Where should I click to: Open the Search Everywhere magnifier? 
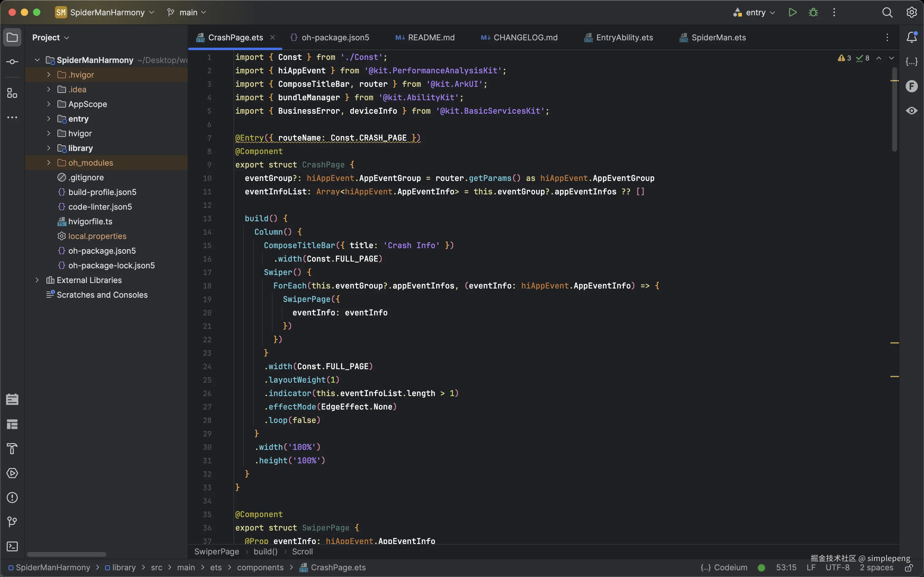[x=887, y=12]
